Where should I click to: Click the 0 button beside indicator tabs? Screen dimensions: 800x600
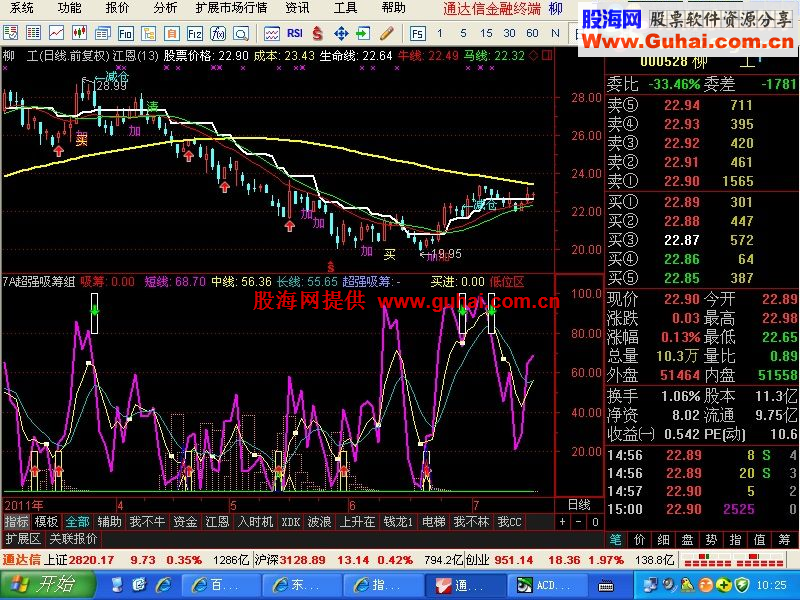click(x=595, y=522)
